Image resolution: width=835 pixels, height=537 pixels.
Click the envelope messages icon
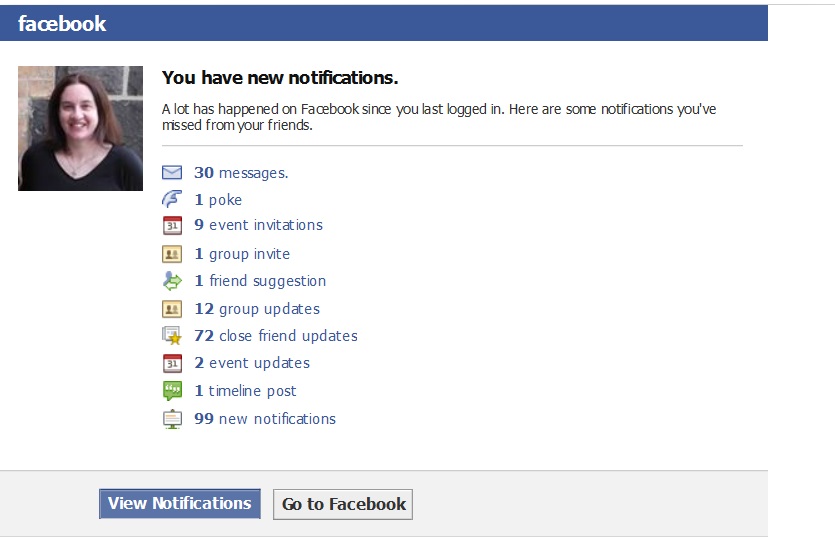(172, 173)
